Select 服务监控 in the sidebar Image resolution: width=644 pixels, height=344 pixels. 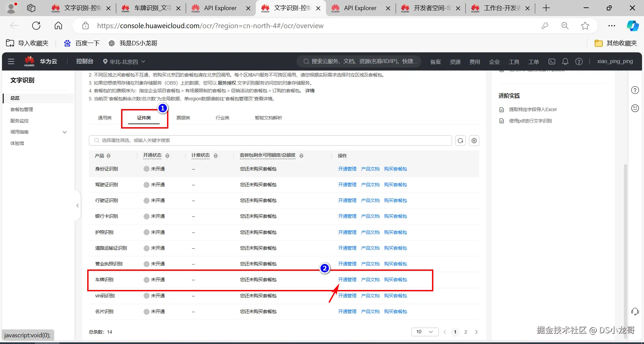(19, 121)
